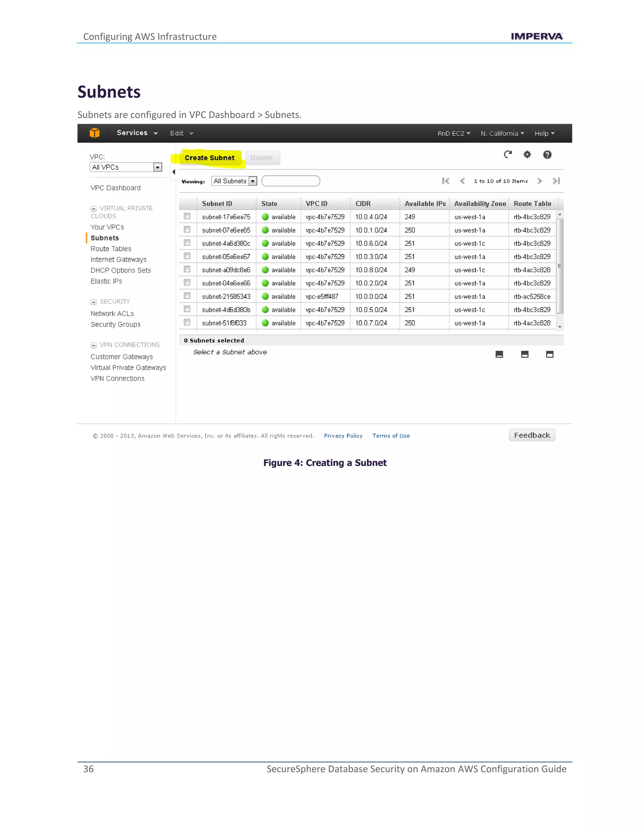Sort by State column header
This screenshot has width=644, height=833.
tap(278, 204)
